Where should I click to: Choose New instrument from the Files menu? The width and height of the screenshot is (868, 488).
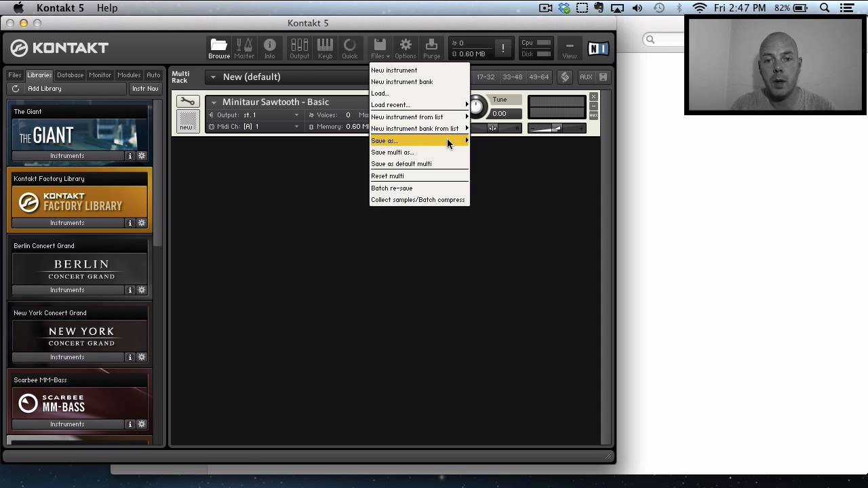point(419,70)
